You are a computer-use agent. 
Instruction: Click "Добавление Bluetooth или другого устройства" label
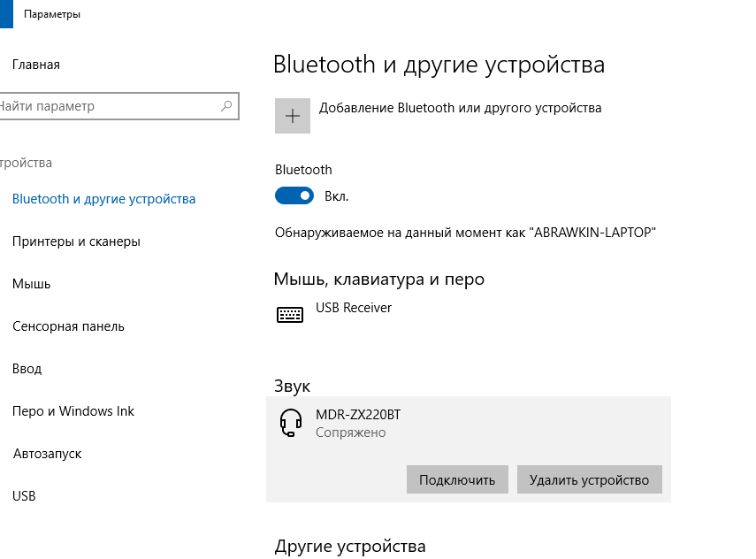pyautogui.click(x=460, y=108)
